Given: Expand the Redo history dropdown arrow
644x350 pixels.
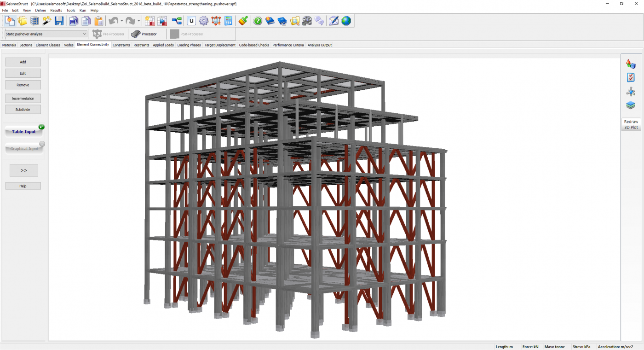Looking at the screenshot, I should tap(138, 21).
